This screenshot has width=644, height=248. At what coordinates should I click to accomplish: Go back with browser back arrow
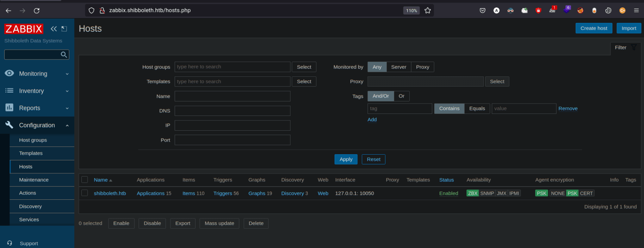[x=8, y=11]
